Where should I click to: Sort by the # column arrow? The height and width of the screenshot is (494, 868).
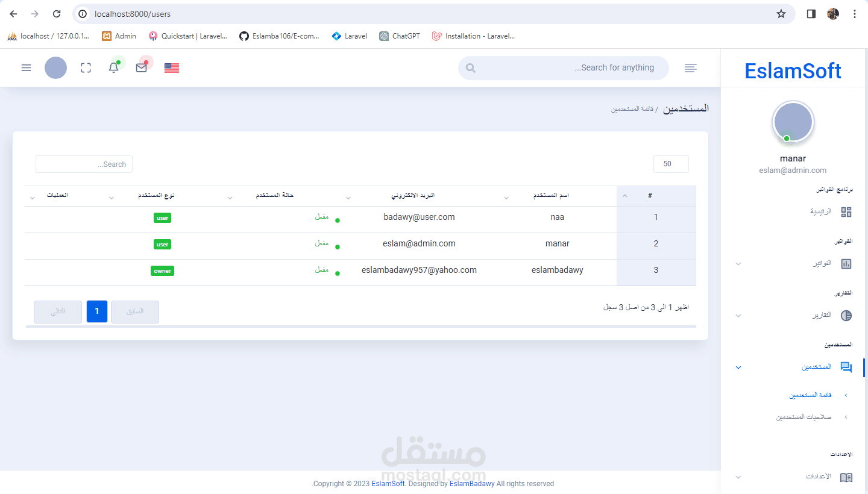click(624, 196)
